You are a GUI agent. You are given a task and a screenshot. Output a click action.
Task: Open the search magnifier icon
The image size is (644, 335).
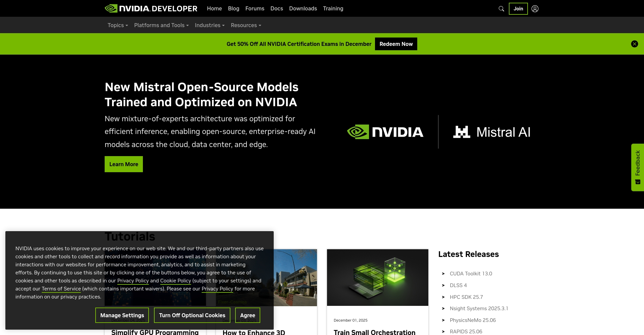pos(501,9)
